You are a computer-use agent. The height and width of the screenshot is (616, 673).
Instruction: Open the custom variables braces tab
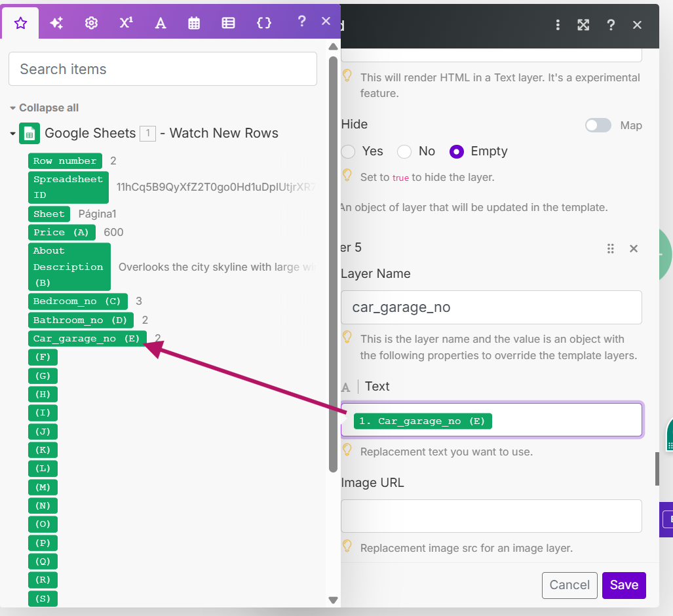coord(263,23)
